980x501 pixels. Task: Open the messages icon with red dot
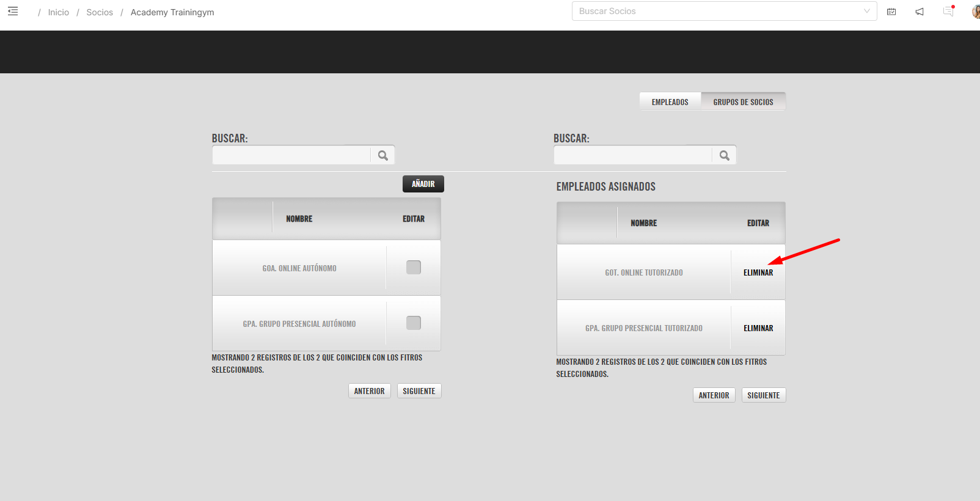coord(948,12)
